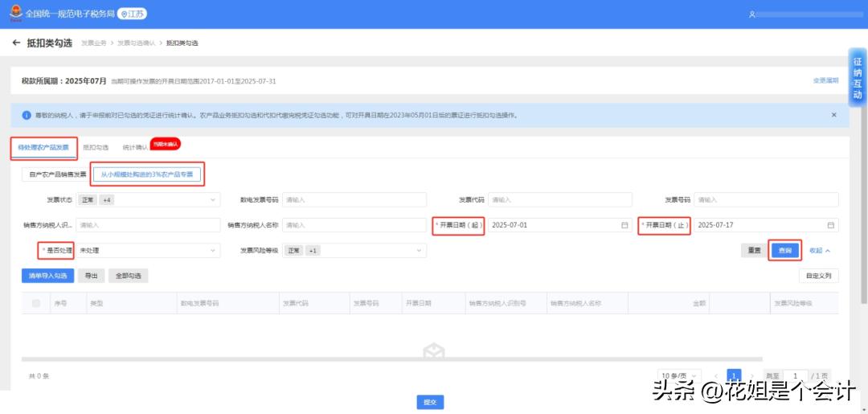The image size is (868, 414).
Task: Open the 征纳互动 side panel
Action: click(858, 77)
